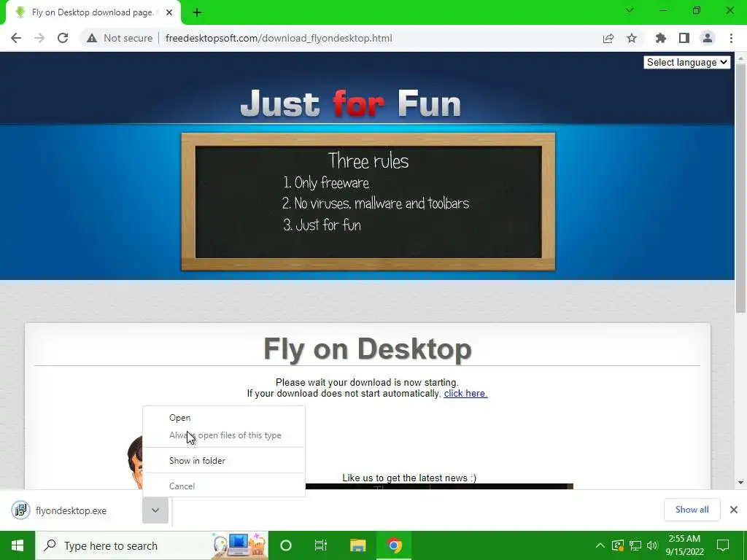
Task: Open the Windows Start menu
Action: point(18,545)
